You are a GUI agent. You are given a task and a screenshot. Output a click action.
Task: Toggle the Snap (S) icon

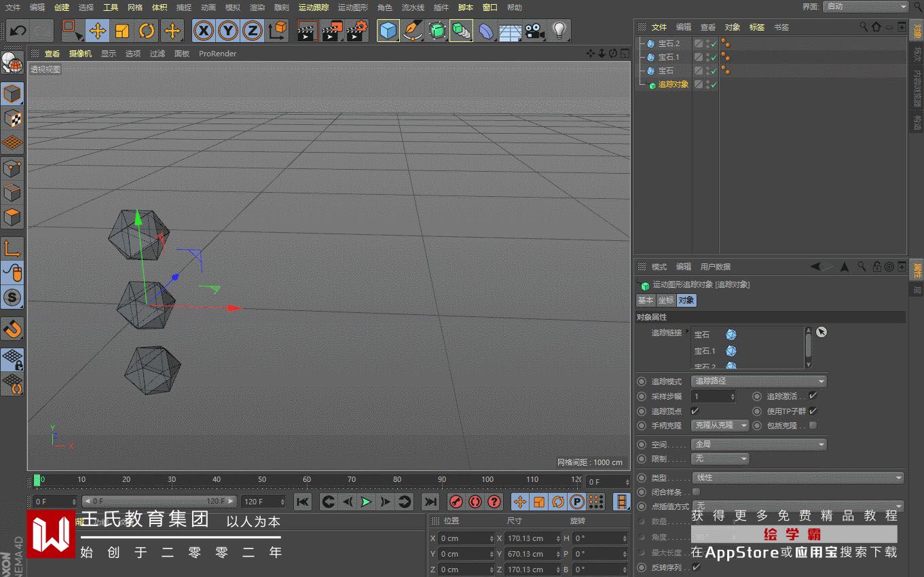[12, 297]
